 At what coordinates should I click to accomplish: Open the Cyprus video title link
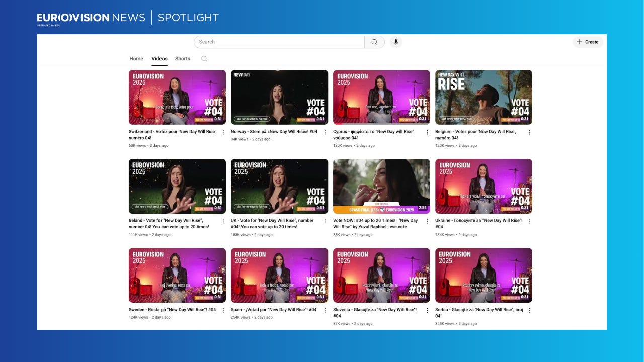tap(373, 135)
